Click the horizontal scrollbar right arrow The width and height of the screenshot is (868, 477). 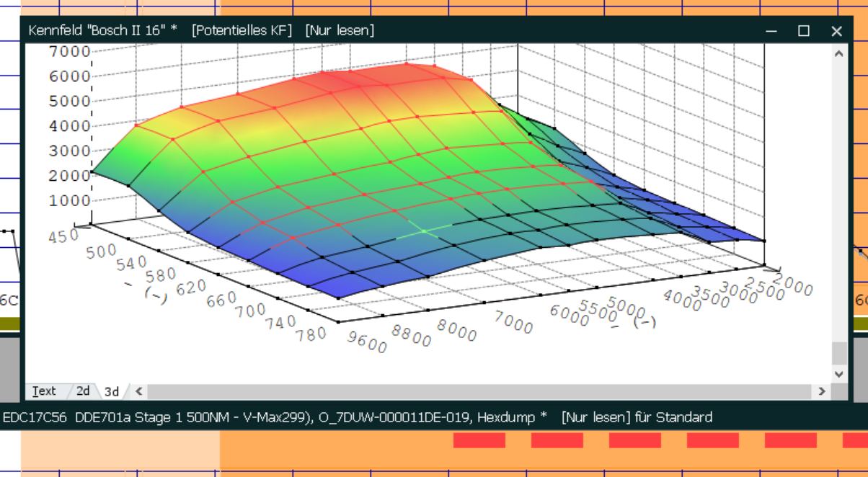point(821,391)
